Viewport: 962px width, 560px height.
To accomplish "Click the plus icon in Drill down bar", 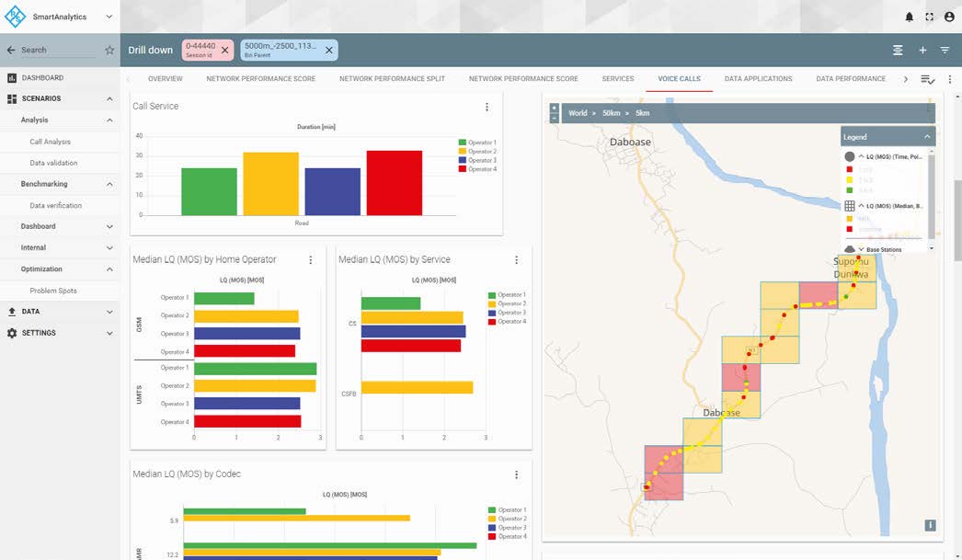I will click(x=922, y=50).
